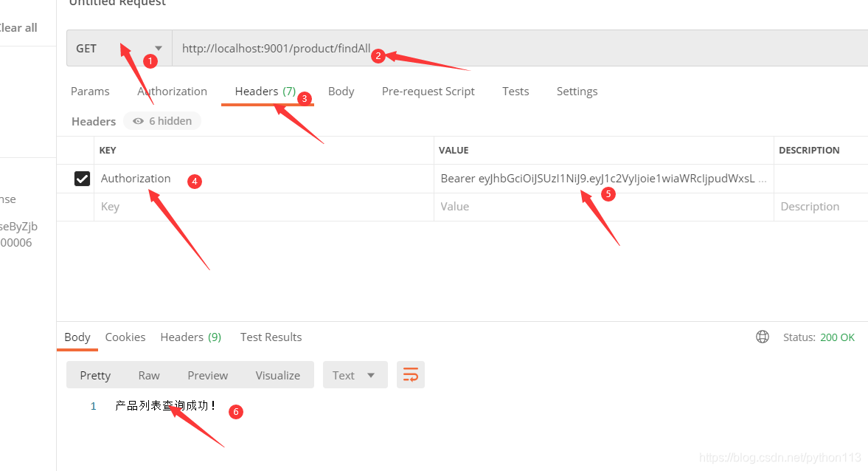This screenshot has height=471, width=868.
Task: Select the Preview view button
Action: (207, 375)
